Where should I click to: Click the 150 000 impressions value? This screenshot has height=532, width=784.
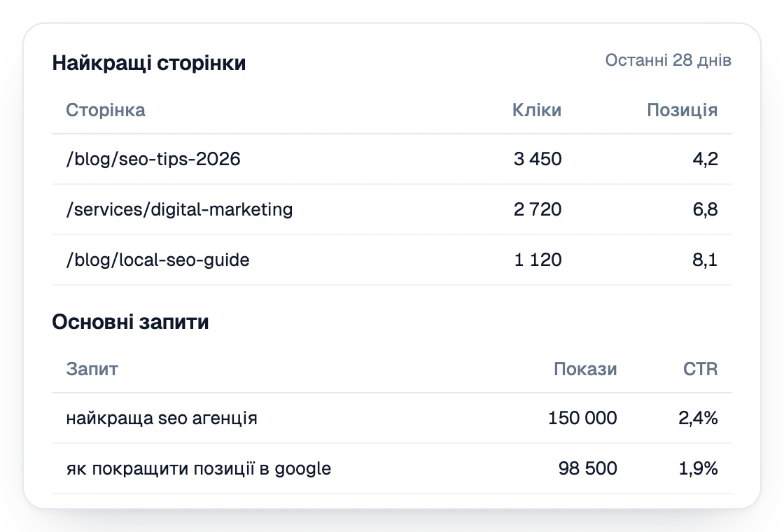click(582, 418)
